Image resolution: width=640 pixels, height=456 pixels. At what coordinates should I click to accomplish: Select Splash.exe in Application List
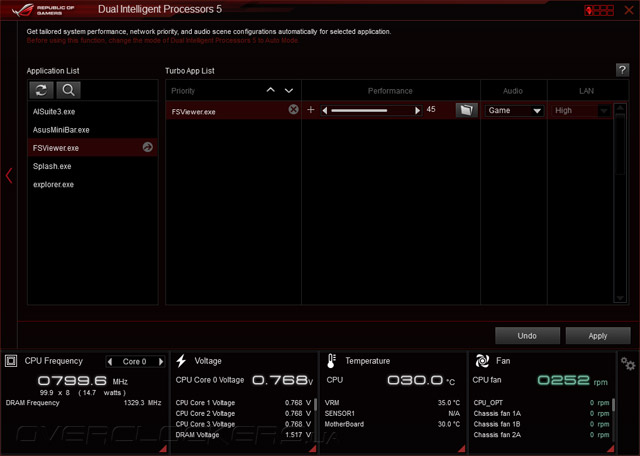click(x=93, y=166)
